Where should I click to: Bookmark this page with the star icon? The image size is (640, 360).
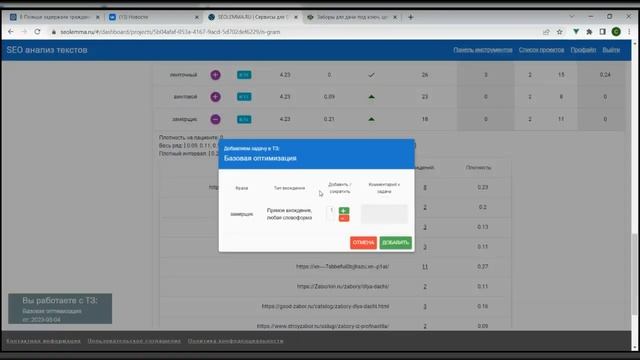[560, 32]
